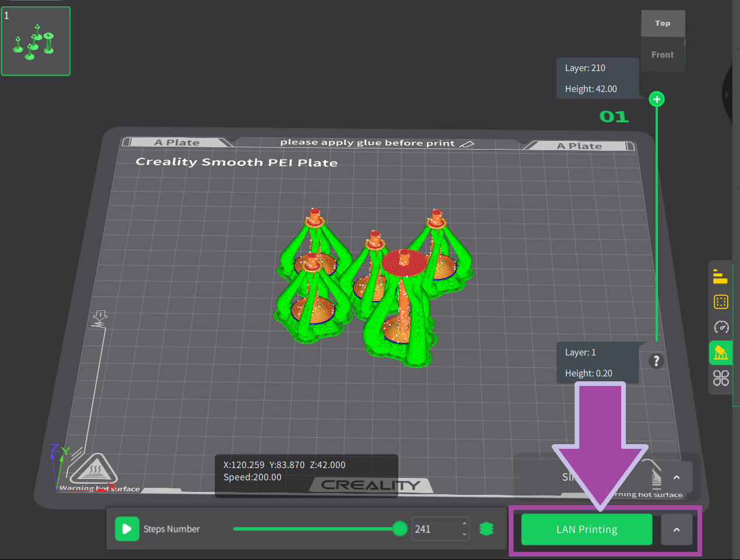Click the steps number field showing 241

(x=435, y=529)
